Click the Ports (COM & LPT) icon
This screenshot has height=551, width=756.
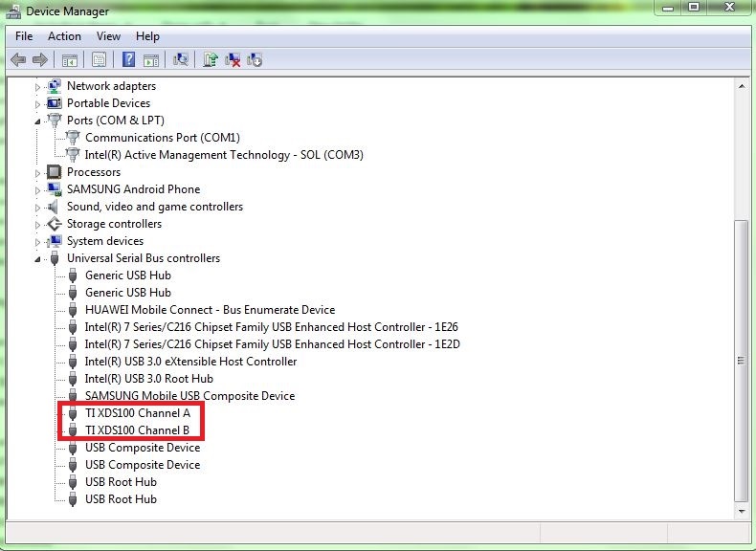[55, 120]
